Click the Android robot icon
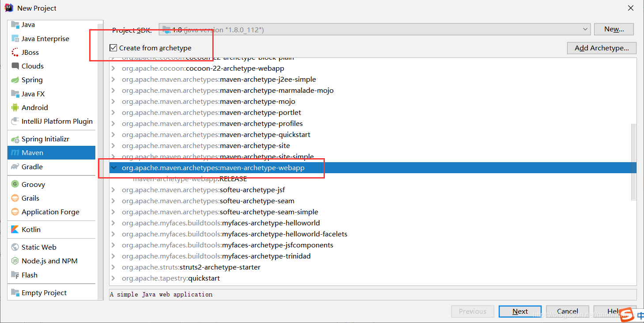Viewport: 644px width, 323px height. (x=15, y=107)
